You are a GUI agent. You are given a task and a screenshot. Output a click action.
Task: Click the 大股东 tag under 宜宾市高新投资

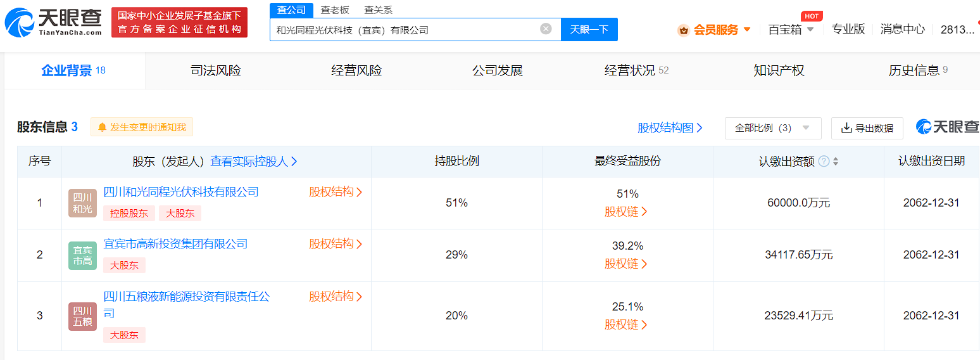coord(124,266)
